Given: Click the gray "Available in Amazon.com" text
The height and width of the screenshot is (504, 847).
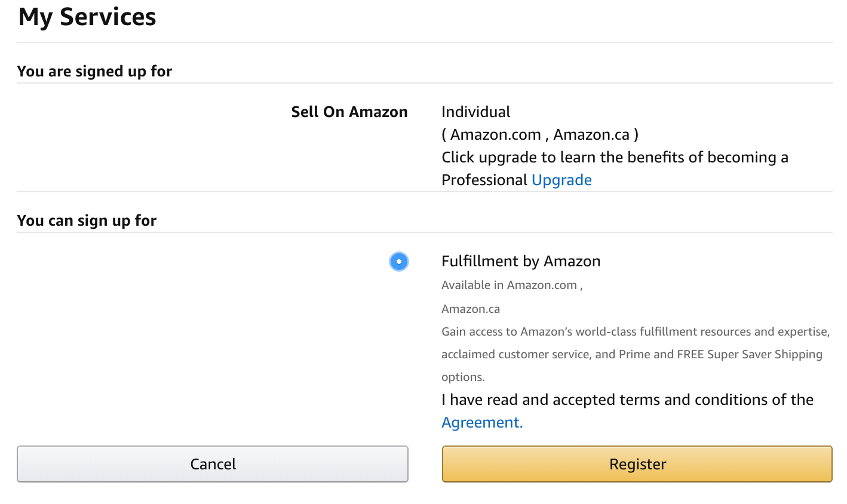Looking at the screenshot, I should tap(511, 285).
